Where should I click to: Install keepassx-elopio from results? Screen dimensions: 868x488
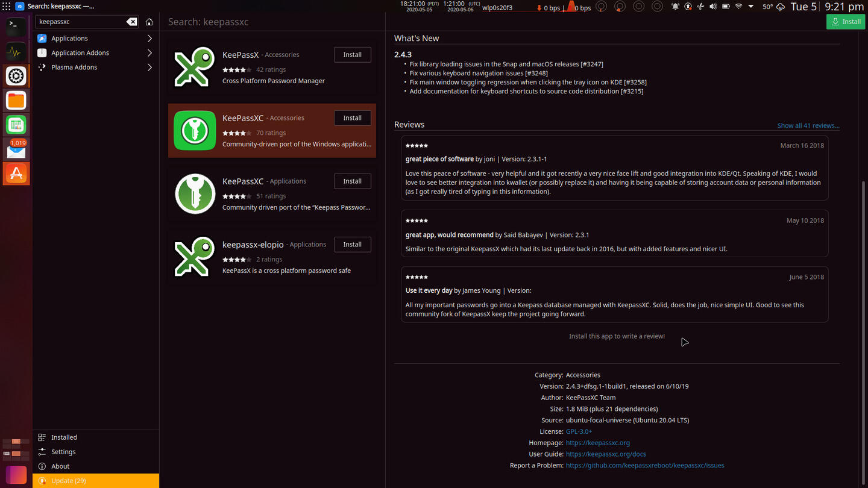(x=353, y=245)
